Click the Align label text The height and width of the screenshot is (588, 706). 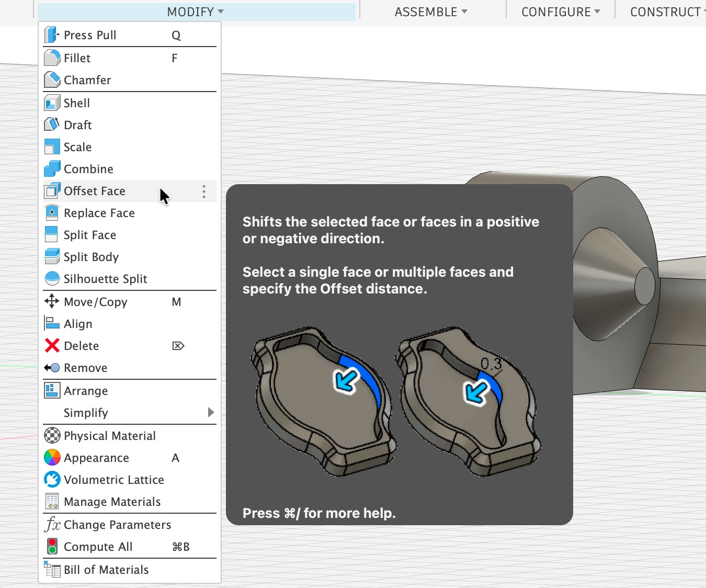pos(78,324)
